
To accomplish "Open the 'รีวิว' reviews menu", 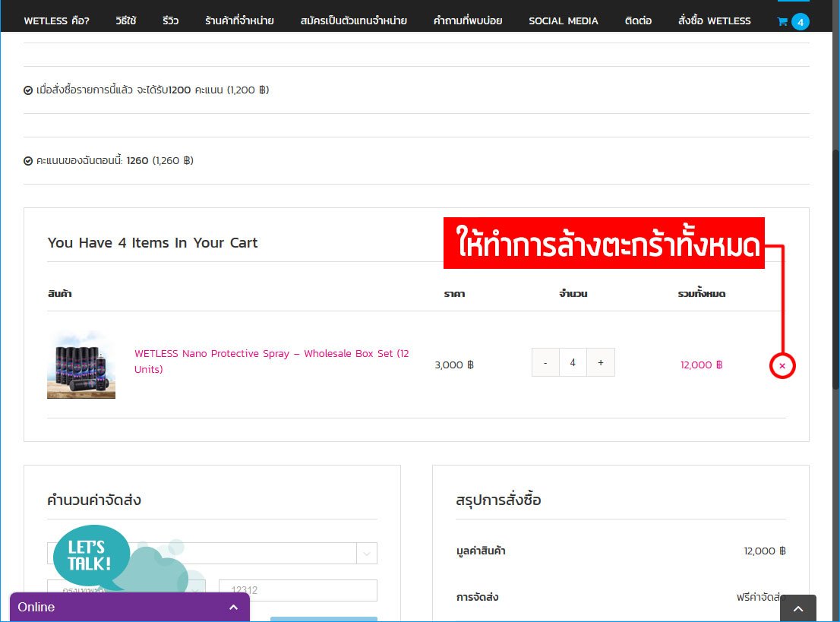I will tap(170, 21).
